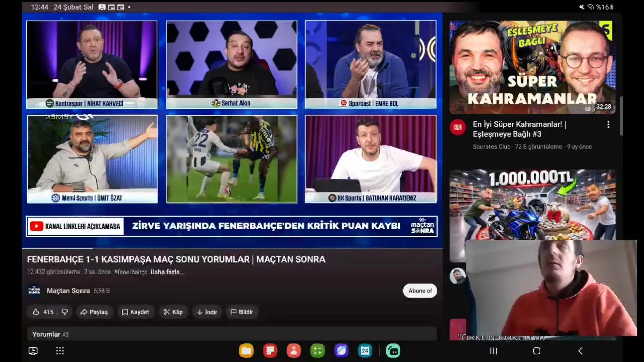644x362 pixels.
Task: Expand description via Daha fazla...
Action: 168,272
